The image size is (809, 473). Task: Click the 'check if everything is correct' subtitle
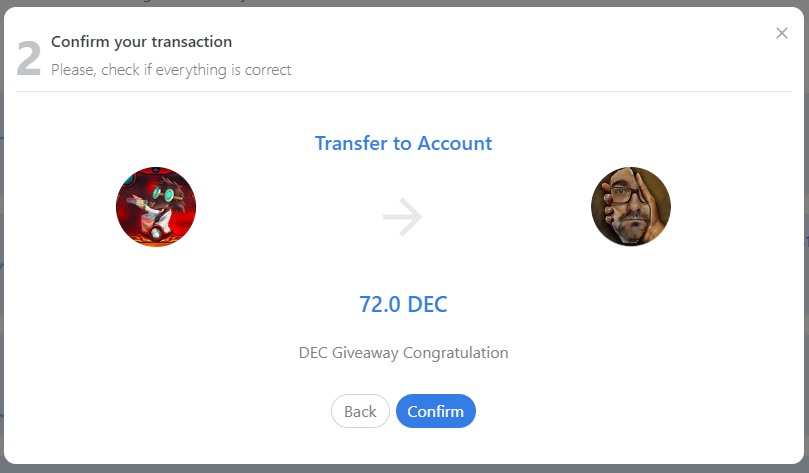click(196, 70)
